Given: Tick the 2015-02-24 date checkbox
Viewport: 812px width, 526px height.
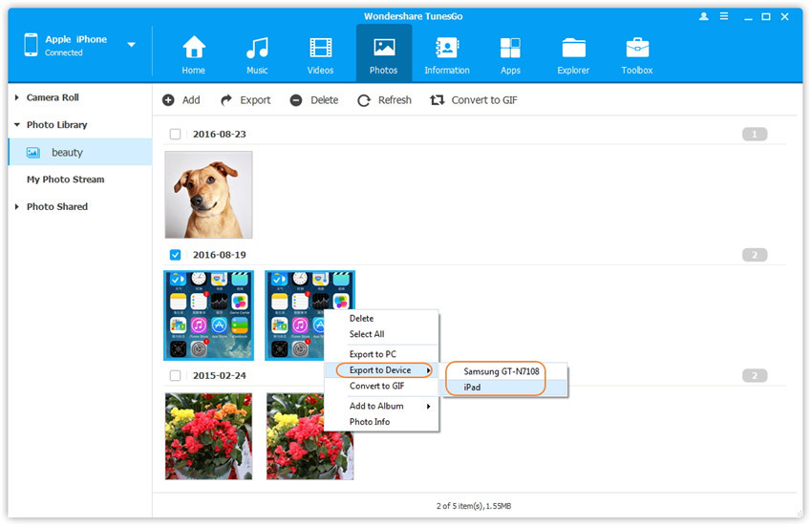Looking at the screenshot, I should [x=175, y=375].
